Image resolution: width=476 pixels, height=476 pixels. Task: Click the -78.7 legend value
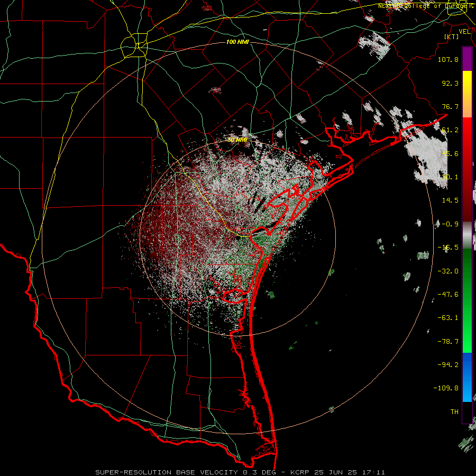tap(448, 342)
